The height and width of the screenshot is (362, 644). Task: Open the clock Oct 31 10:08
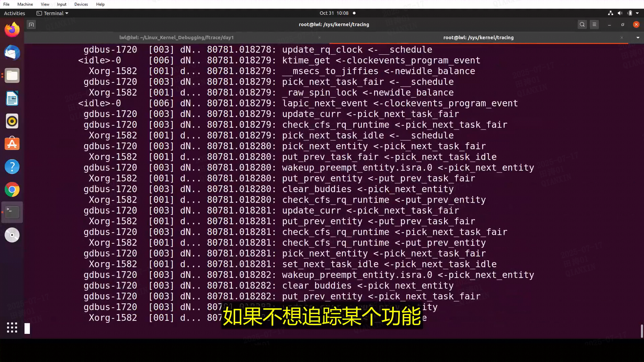point(334,13)
